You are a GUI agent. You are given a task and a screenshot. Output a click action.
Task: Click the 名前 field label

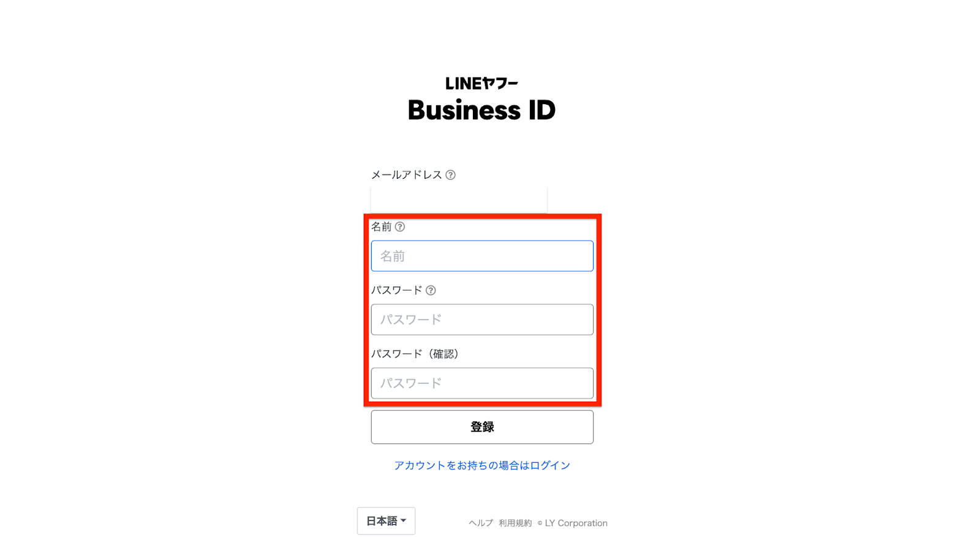pos(382,227)
